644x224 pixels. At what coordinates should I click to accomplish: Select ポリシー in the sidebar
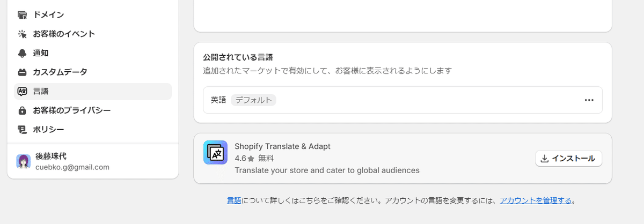coord(93,130)
